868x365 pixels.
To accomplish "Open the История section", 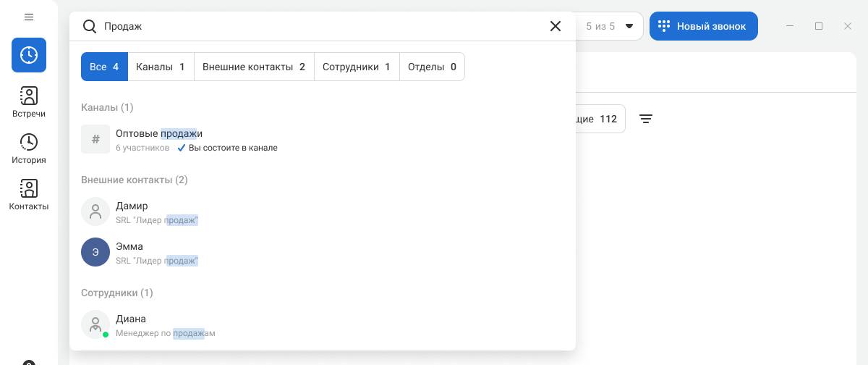I will (x=29, y=148).
